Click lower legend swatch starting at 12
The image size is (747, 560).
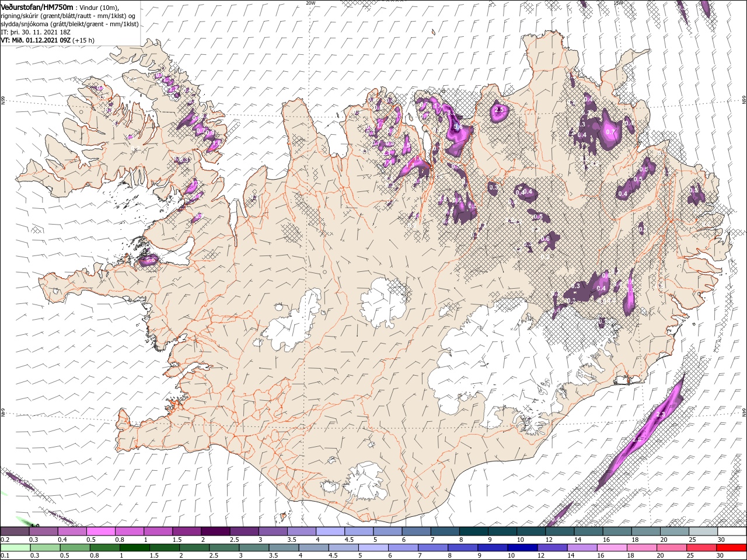[553, 548]
